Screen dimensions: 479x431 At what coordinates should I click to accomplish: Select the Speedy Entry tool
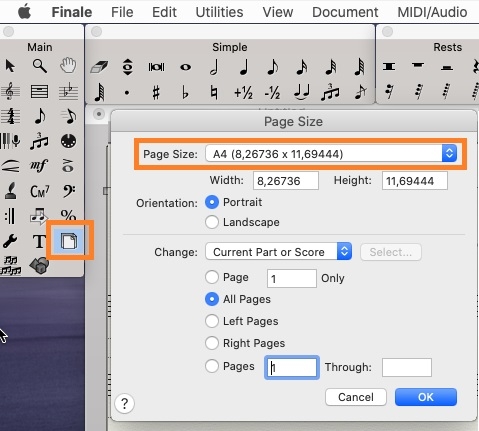[x=69, y=116]
